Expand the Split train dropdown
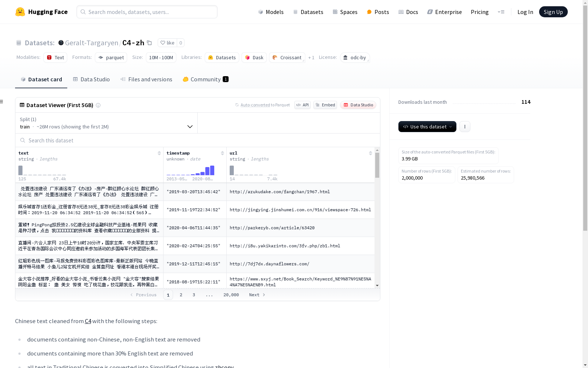Viewport: 588px width, 368px height. (x=107, y=123)
